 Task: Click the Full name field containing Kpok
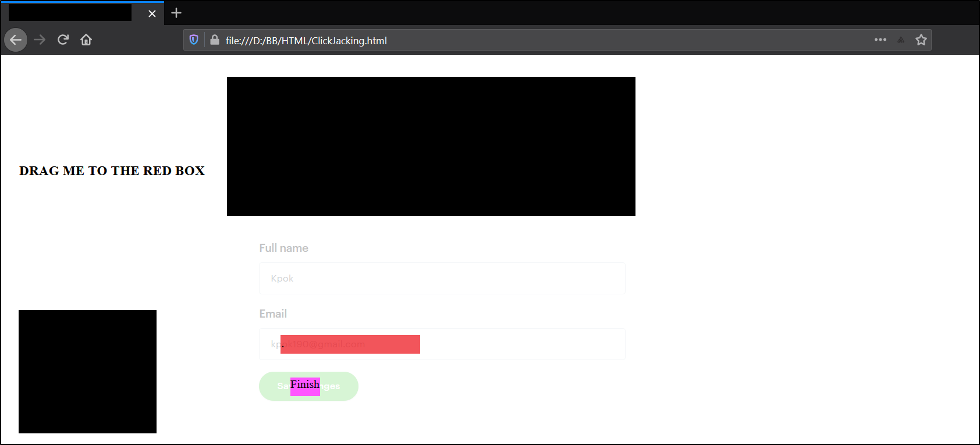point(442,278)
